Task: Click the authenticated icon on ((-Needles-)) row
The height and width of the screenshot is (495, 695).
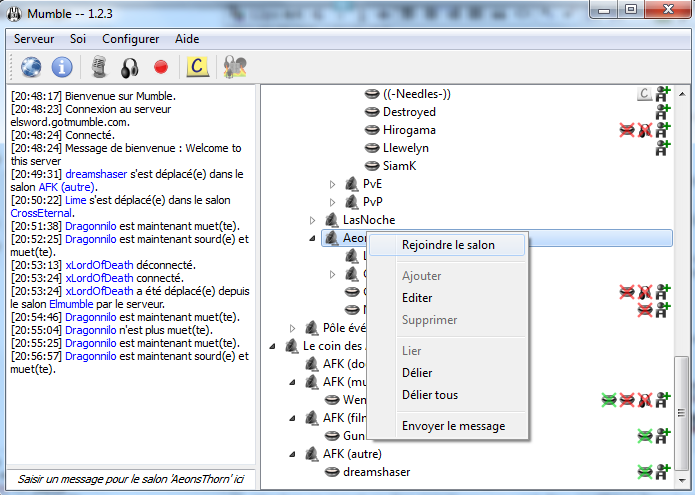Action: [x=663, y=94]
